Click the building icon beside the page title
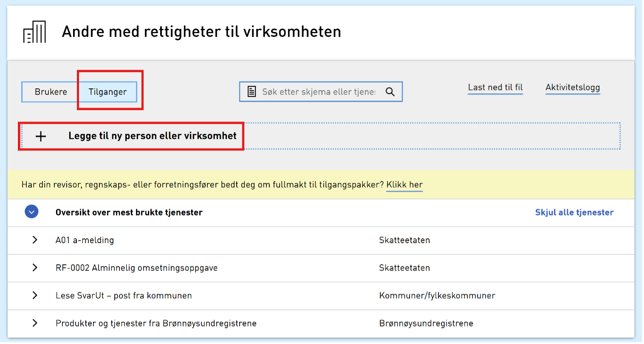The width and height of the screenshot is (644, 344). tap(34, 31)
